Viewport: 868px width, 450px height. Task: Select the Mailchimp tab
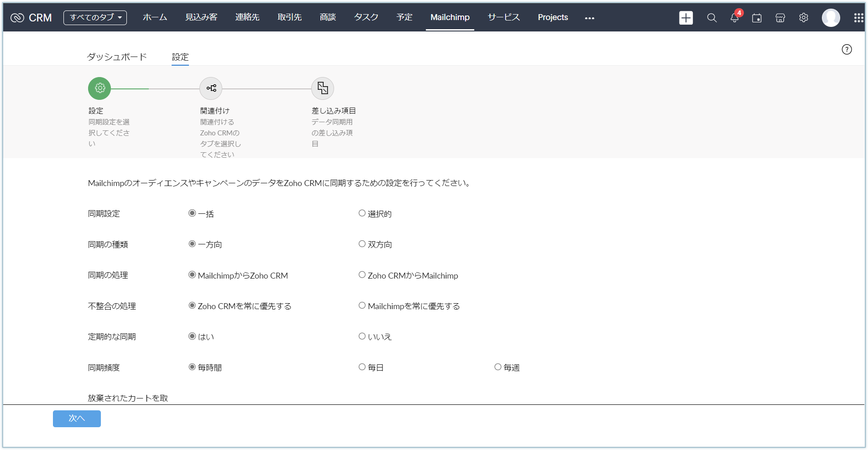coord(450,17)
